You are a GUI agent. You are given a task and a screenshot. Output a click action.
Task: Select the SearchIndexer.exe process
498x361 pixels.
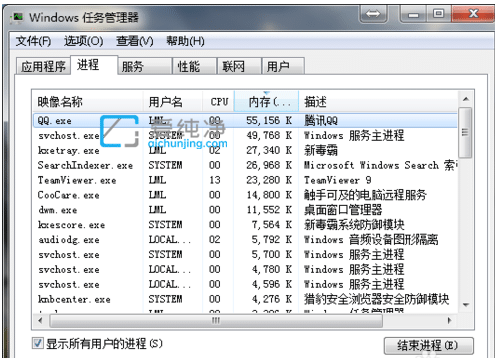tap(245, 165)
